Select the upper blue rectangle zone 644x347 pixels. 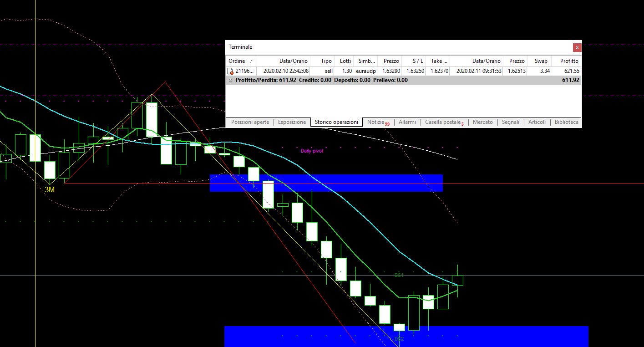click(x=326, y=183)
